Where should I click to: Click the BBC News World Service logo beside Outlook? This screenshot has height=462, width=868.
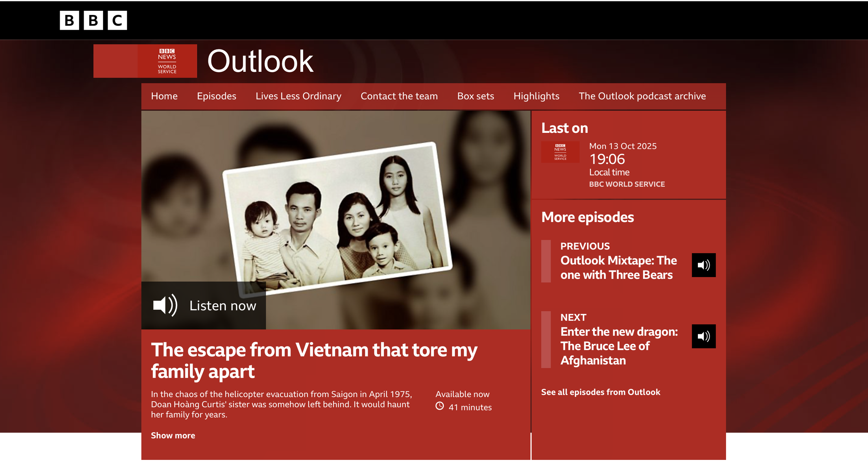[145, 61]
